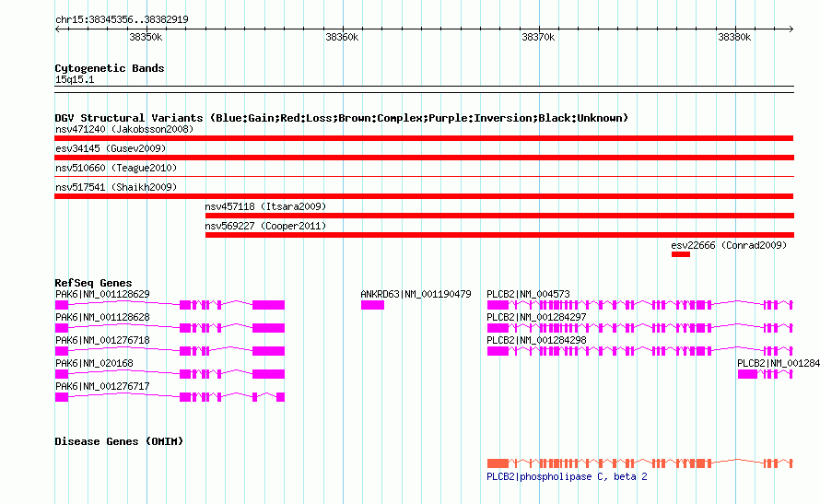The image size is (820, 504).
Task: Click the PAK6 NM_001276717 transcript glyph
Action: (x=170, y=397)
